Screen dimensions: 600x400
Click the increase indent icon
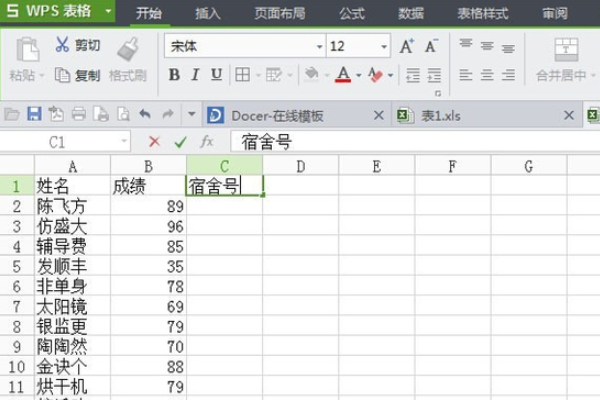[x=434, y=75]
